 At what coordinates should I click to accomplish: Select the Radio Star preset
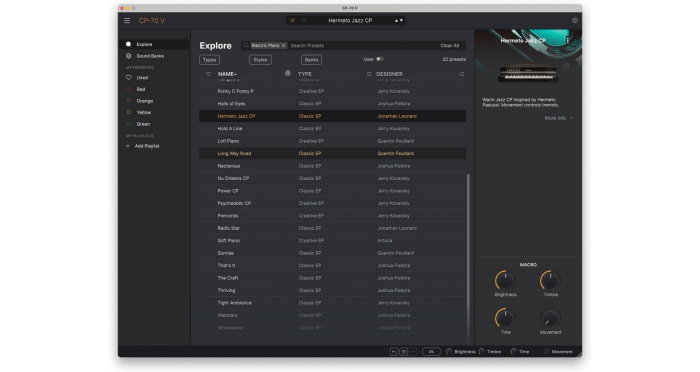pyautogui.click(x=333, y=228)
